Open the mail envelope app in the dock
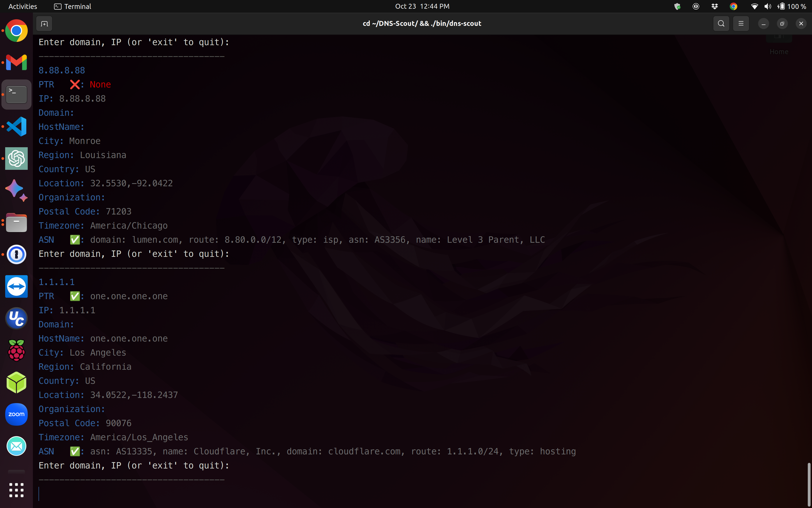The width and height of the screenshot is (812, 508). click(16, 446)
